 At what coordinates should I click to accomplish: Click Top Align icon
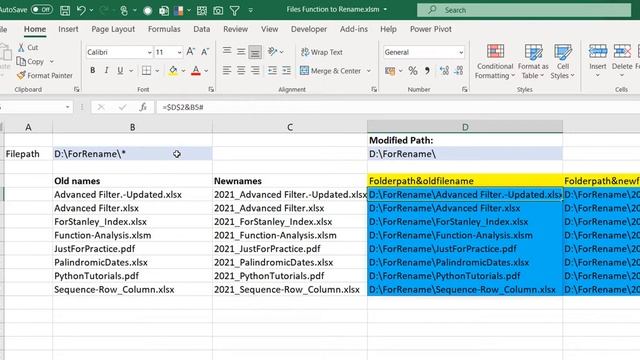[227, 51]
